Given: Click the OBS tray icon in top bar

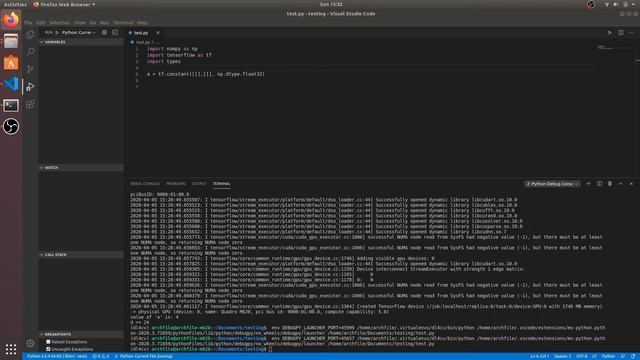Looking at the screenshot, I should coord(591,4).
